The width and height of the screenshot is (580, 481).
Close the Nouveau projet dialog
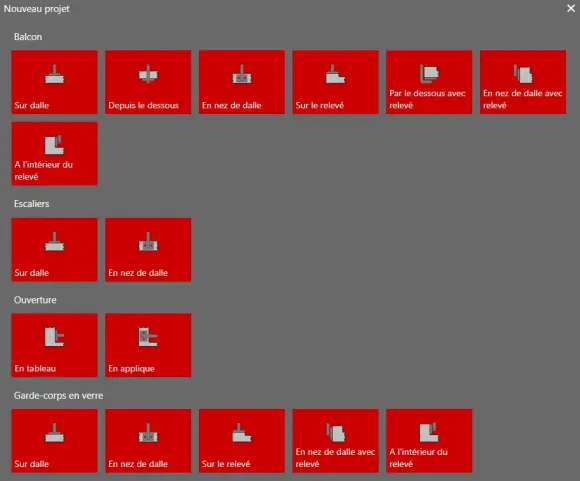click(571, 8)
